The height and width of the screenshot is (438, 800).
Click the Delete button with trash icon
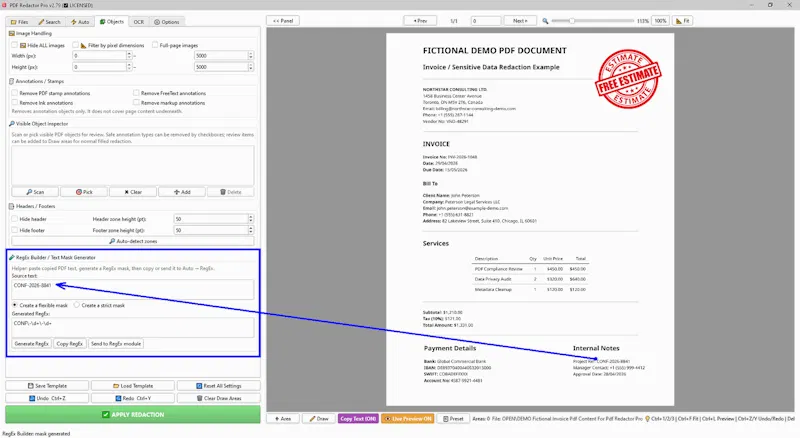click(x=231, y=192)
